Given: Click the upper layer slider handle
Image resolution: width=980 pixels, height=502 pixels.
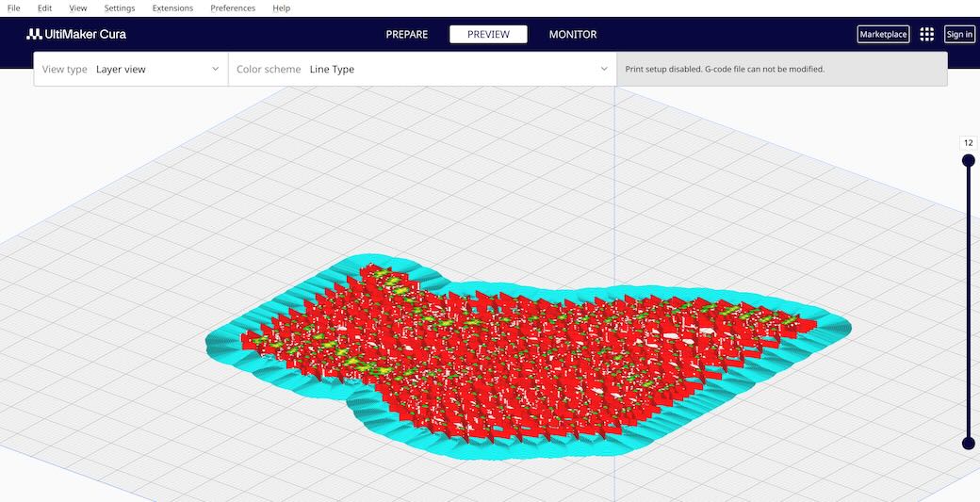Looking at the screenshot, I should [968, 161].
